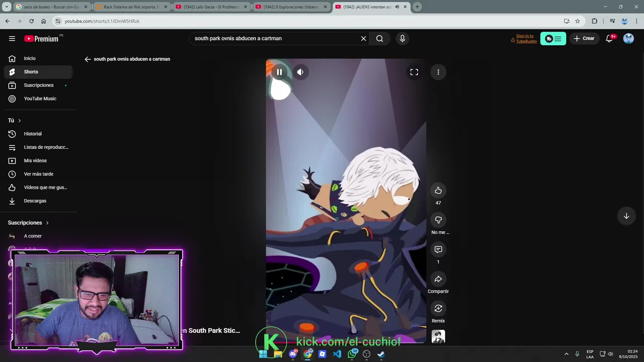Open the YouTube guide hamburger menu

(x=12, y=39)
